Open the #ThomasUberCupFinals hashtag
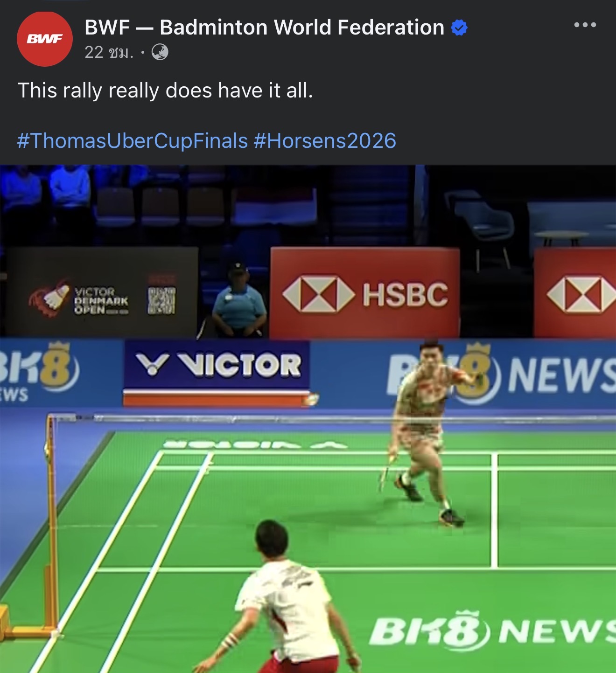The width and height of the screenshot is (616, 673). pyautogui.click(x=133, y=140)
